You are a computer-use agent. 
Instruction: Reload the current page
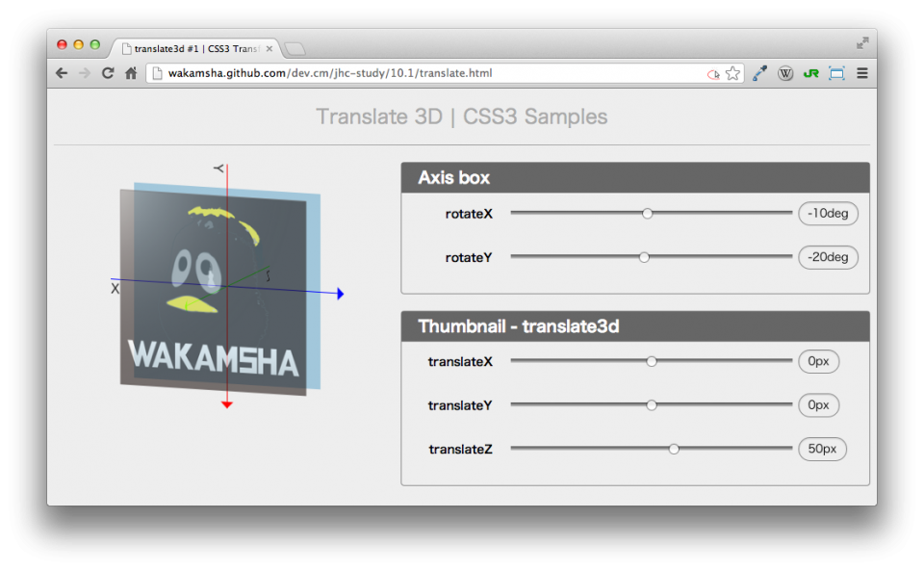click(107, 72)
